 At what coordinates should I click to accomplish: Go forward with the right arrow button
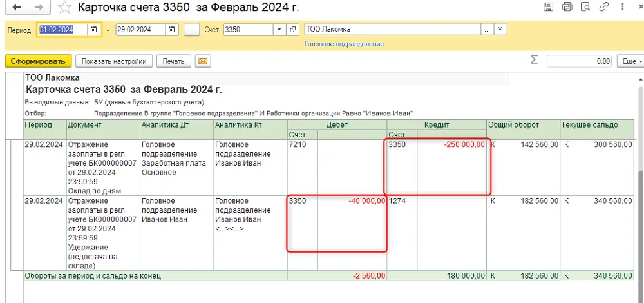(x=39, y=7)
